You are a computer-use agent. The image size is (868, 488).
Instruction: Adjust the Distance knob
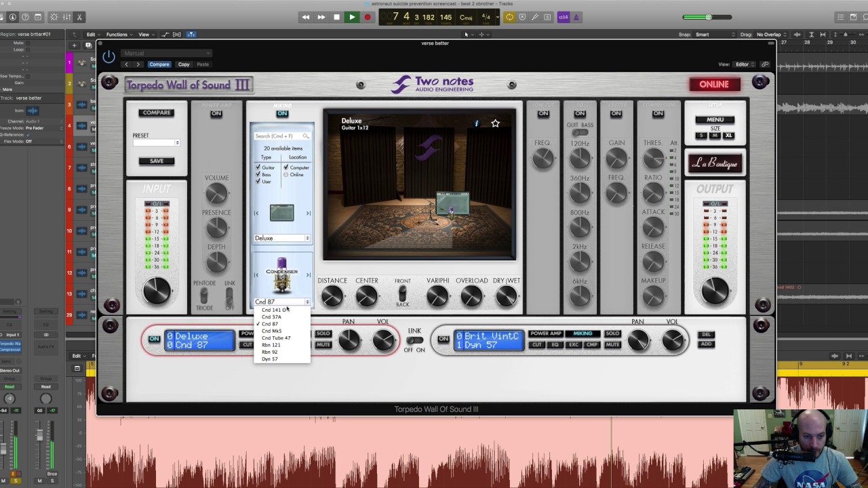332,296
